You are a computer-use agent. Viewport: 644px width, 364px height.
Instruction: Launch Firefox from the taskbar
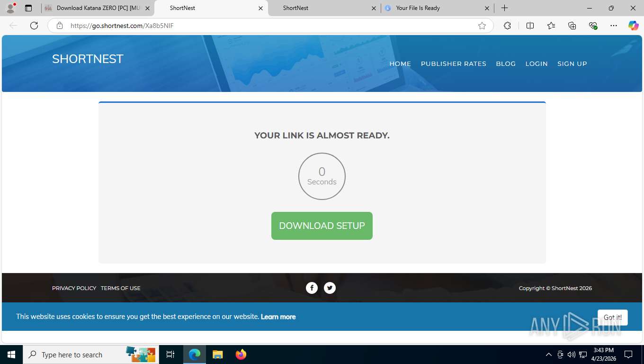pyautogui.click(x=241, y=355)
